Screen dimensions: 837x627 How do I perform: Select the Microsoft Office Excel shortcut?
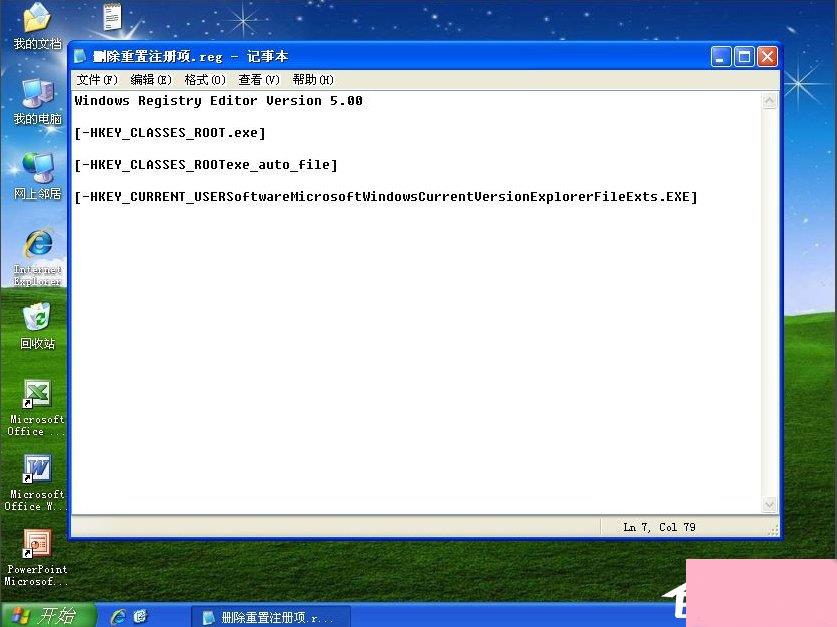coord(36,408)
